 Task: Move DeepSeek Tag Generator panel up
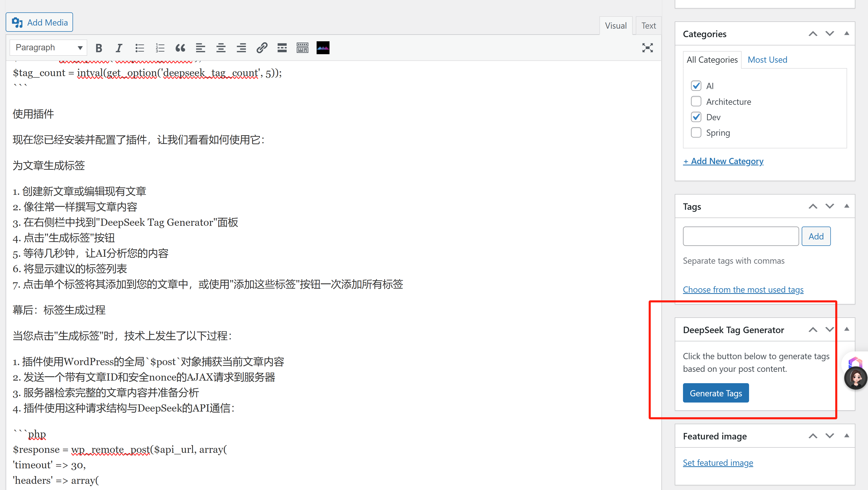pyautogui.click(x=813, y=330)
